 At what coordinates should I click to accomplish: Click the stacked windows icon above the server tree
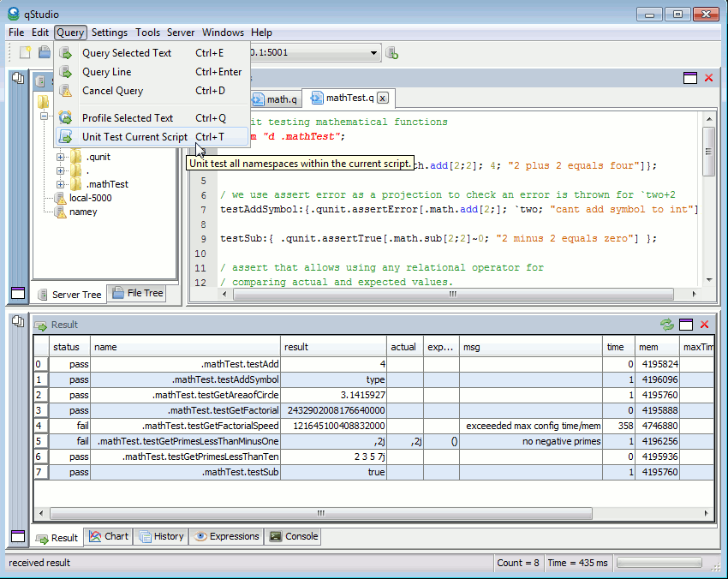point(18,78)
